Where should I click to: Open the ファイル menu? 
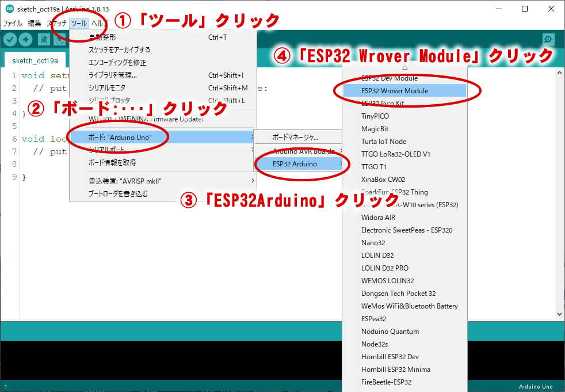click(x=13, y=24)
